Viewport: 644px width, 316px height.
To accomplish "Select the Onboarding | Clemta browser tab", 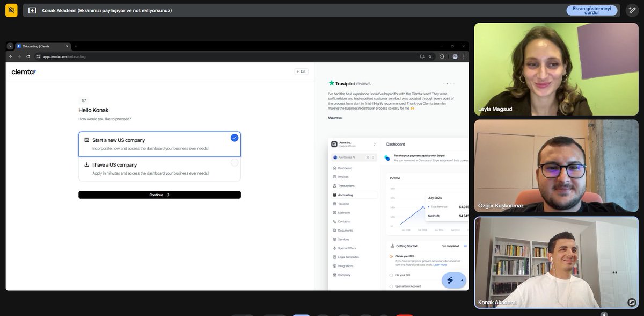I will (43, 46).
